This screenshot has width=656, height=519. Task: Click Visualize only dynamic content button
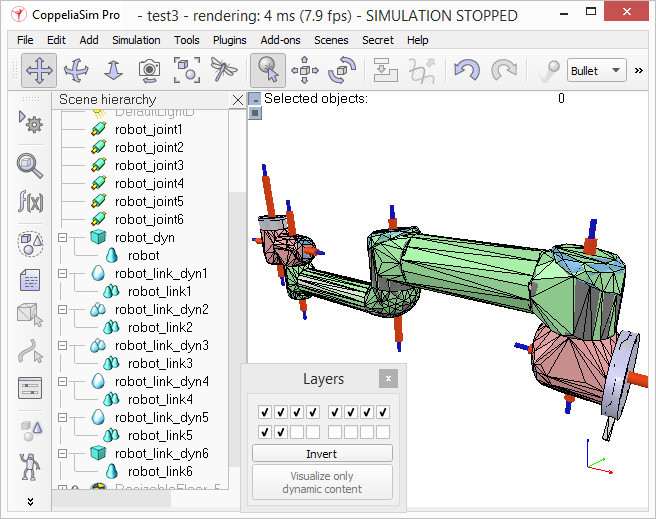click(322, 482)
